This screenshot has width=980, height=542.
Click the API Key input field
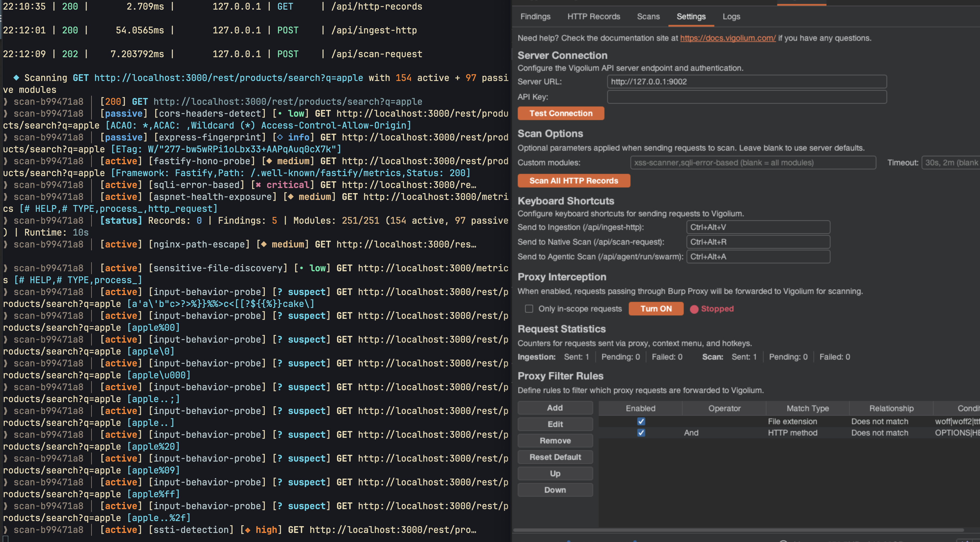point(747,97)
